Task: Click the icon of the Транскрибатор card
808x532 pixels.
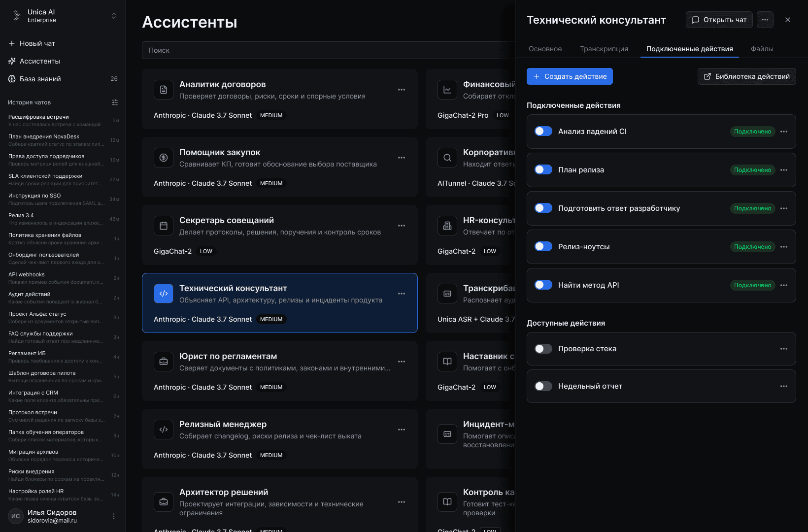Action: 447,294
